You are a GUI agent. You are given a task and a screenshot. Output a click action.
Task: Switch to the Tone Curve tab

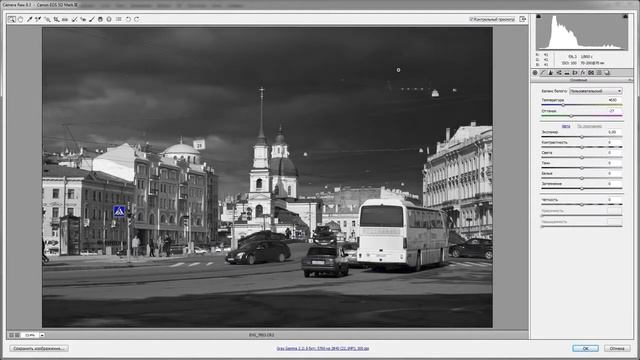(x=543, y=73)
